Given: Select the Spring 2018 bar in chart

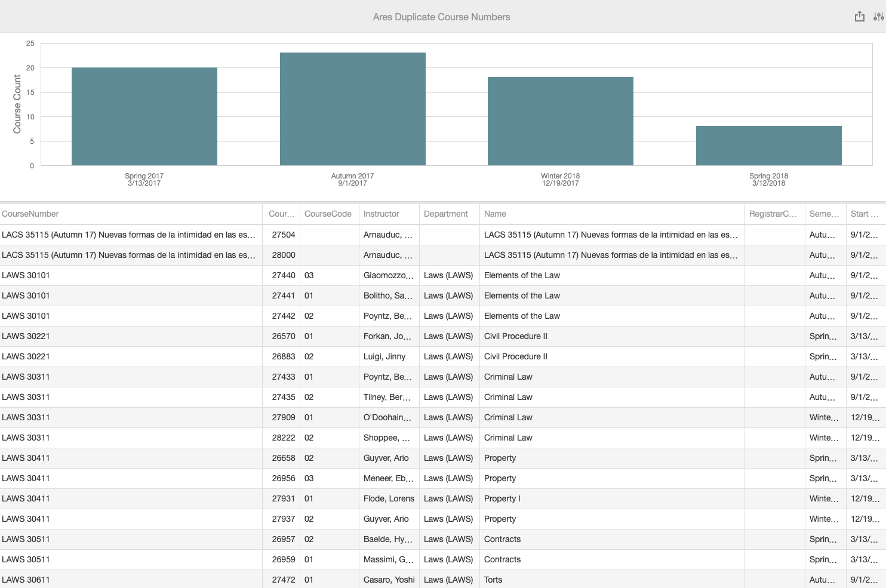Looking at the screenshot, I should click(768, 144).
